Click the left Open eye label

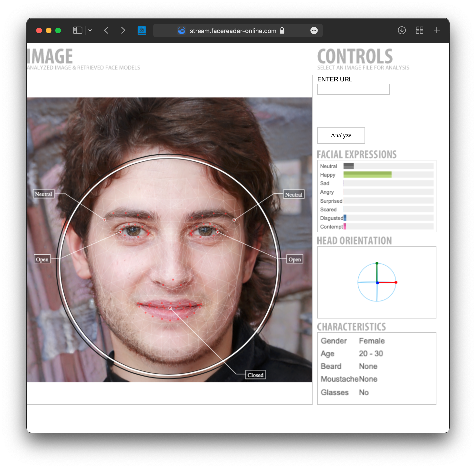pos(42,259)
